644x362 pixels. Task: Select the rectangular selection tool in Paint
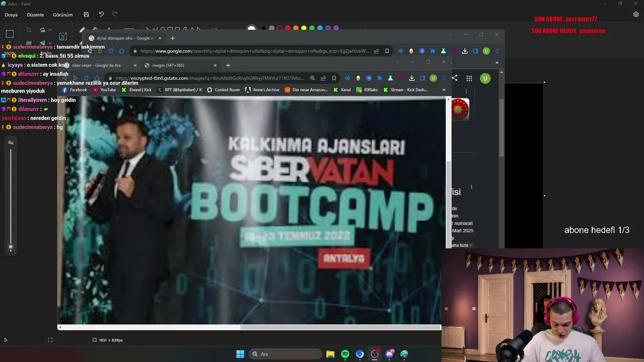[10, 34]
